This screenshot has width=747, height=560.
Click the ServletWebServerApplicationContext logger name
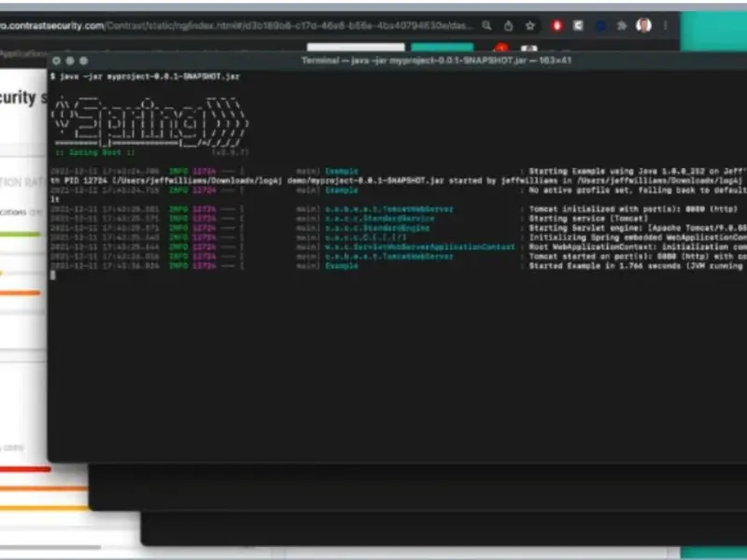pyautogui.click(x=419, y=247)
